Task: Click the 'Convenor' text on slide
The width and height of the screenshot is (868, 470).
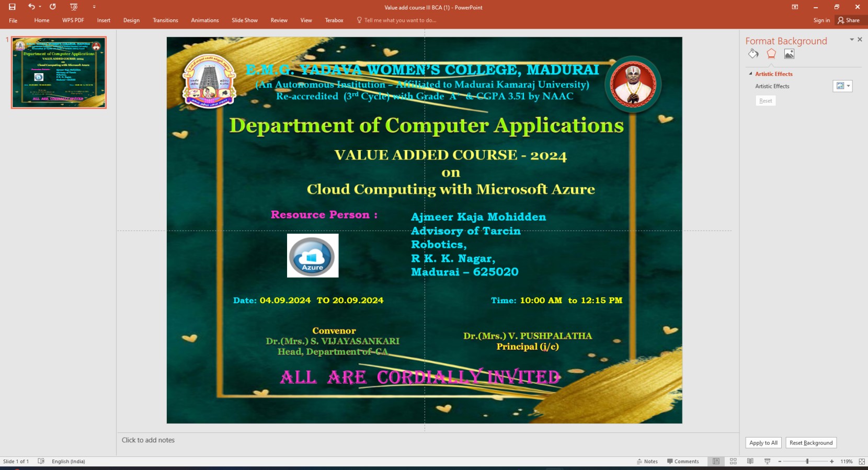Action: coord(334,331)
